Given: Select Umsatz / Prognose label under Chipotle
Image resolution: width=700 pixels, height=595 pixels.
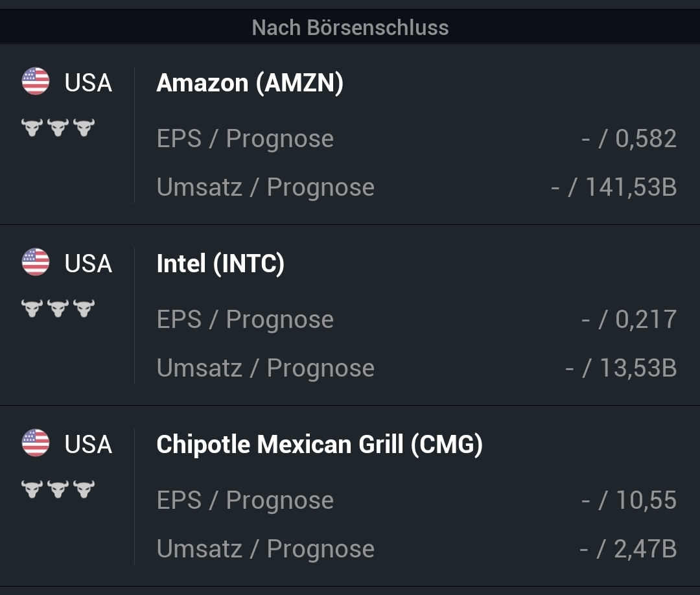Looking at the screenshot, I should 266,549.
